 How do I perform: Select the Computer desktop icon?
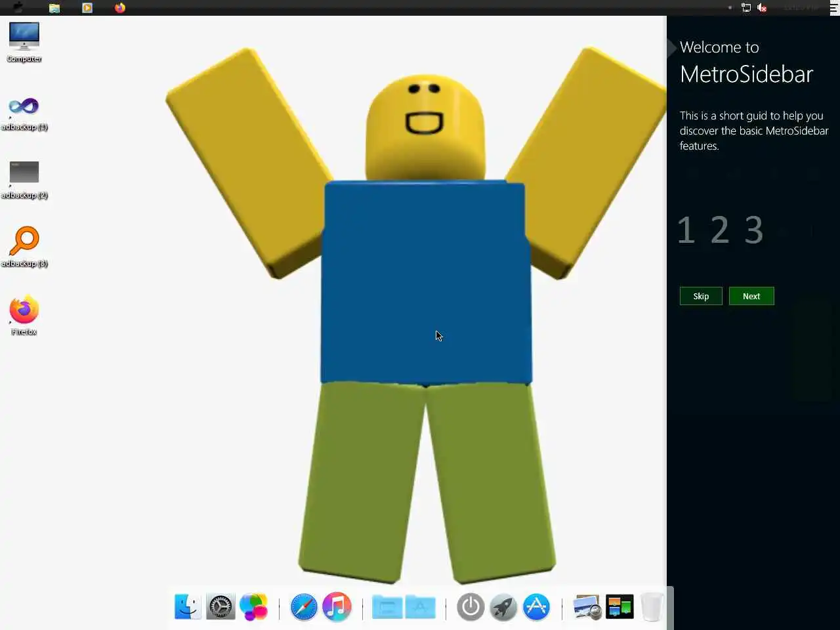24,42
